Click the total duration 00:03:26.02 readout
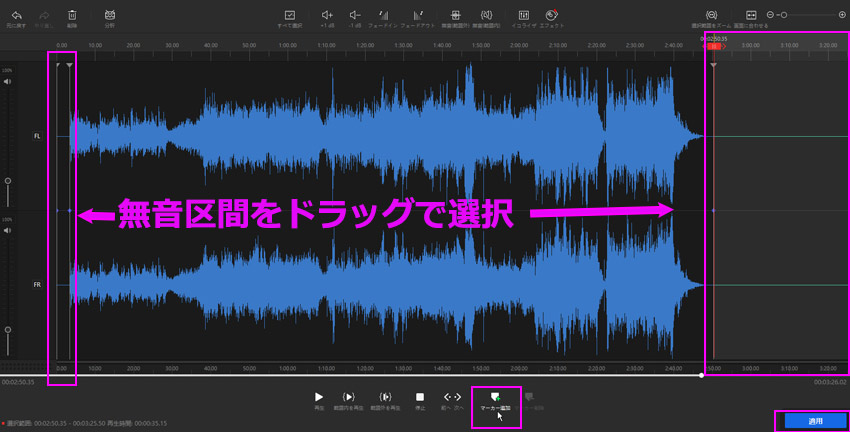Image resolution: width=850 pixels, height=432 pixels. 830,382
